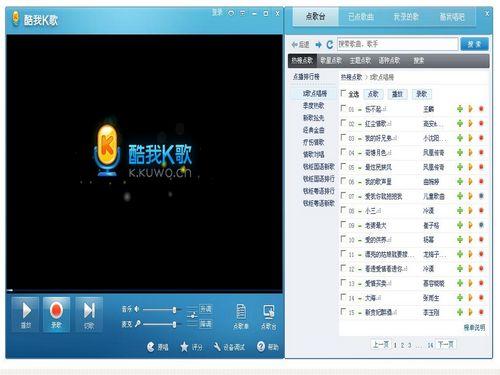The height and width of the screenshot is (375, 500).
Task: Switch to the 我录的歌 top tab
Action: (406, 17)
